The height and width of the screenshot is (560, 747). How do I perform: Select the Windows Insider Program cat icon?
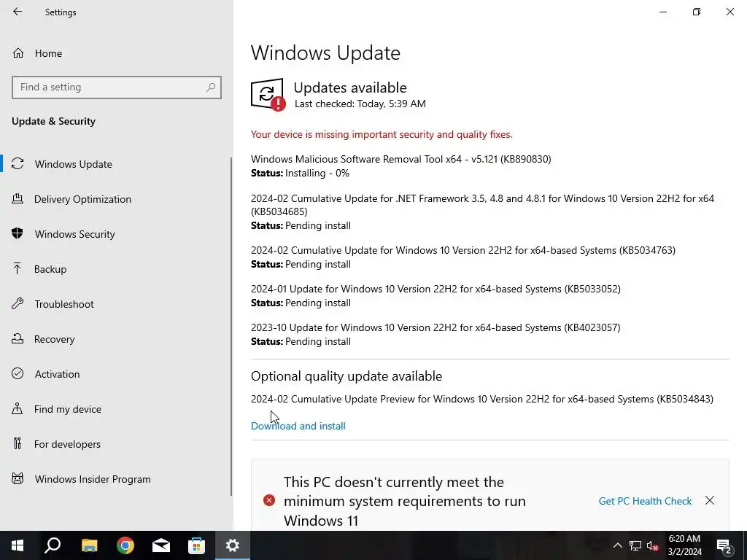[18, 479]
